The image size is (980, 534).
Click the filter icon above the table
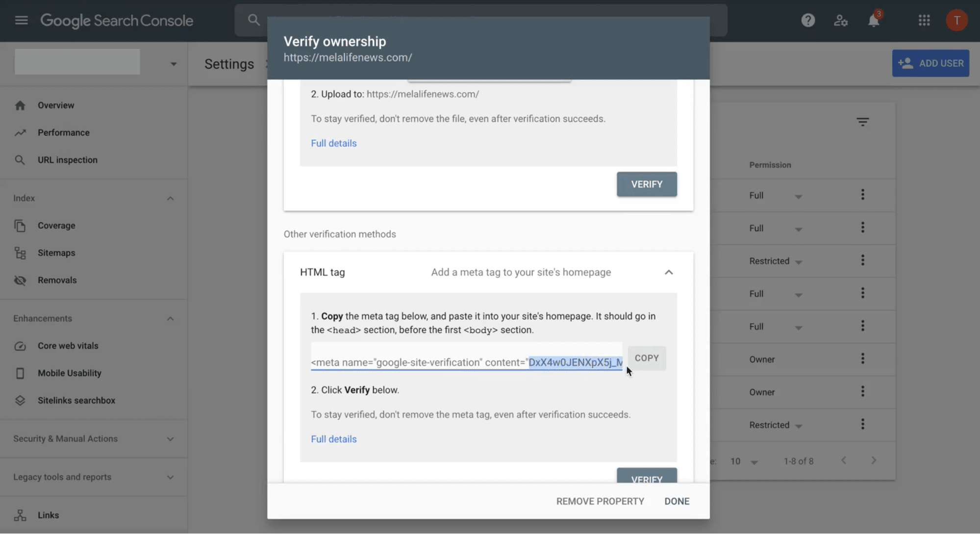(x=863, y=122)
